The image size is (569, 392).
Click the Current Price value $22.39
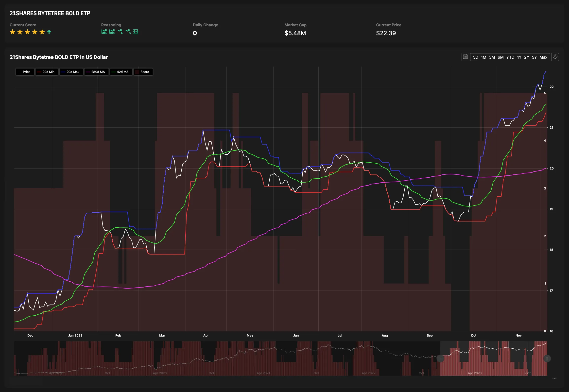386,33
